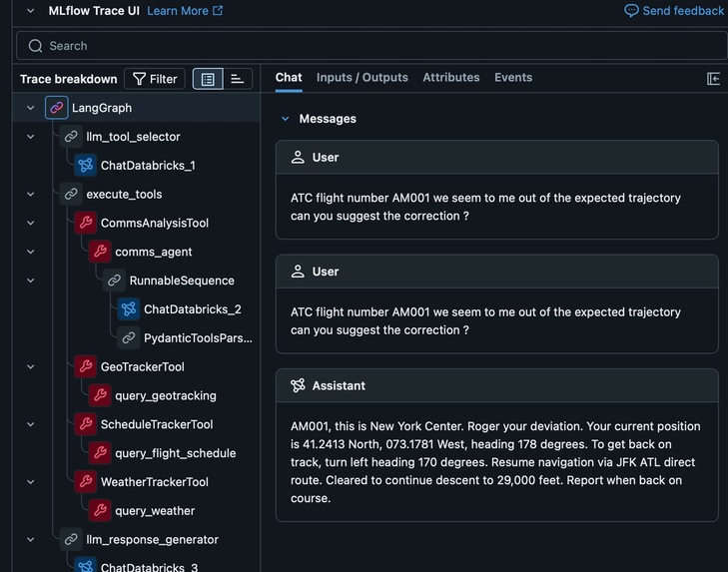Click the second User message person icon
This screenshot has height=572, width=728.
click(298, 272)
